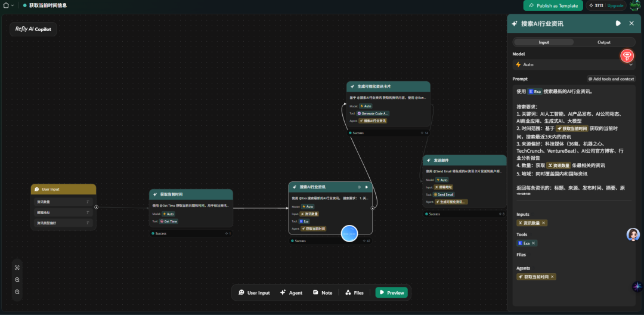The height and width of the screenshot is (315, 644).
Task: Click the zoom out canvas icon
Action: point(17,292)
